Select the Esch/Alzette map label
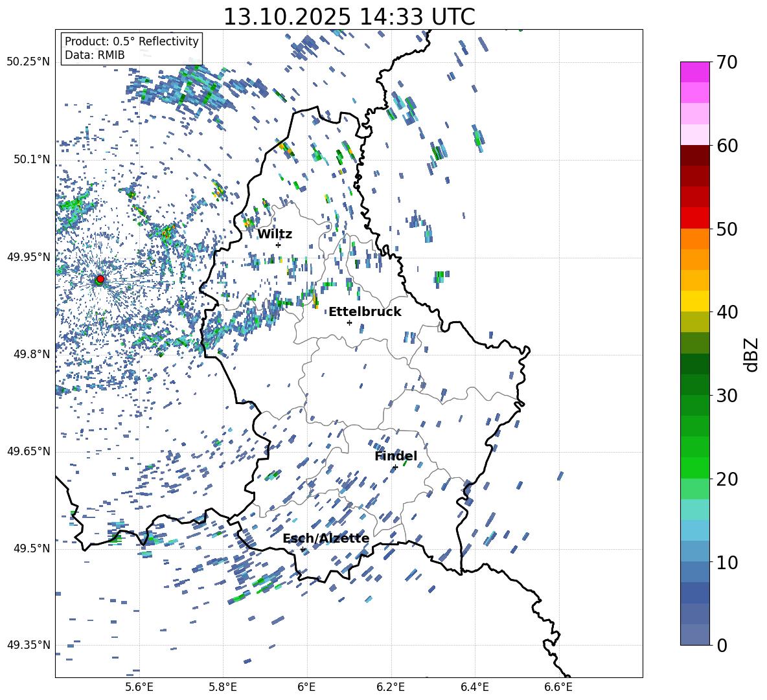 326,538
